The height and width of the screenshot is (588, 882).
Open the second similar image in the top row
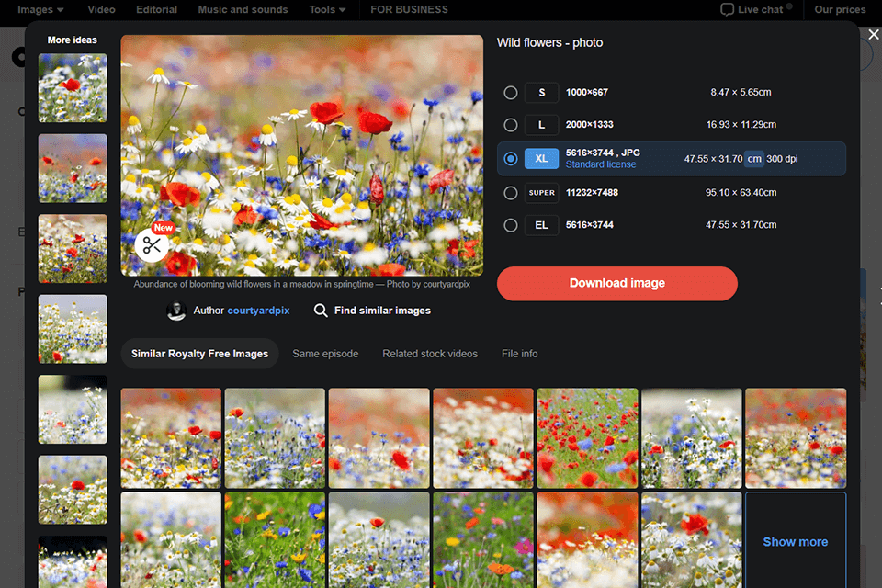275,437
